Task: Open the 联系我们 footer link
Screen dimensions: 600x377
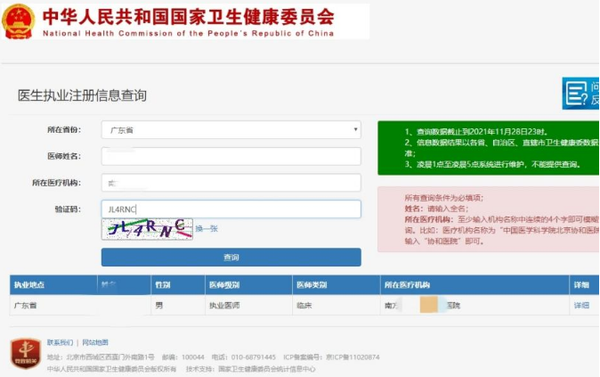Action: 60,342
